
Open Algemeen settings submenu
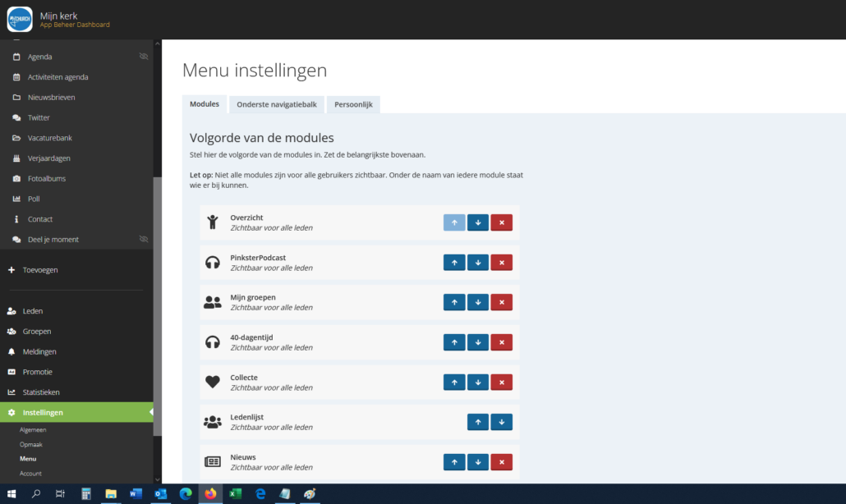pos(33,430)
